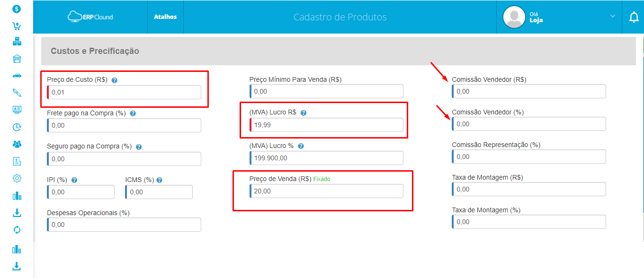Show help for Frete pago na Compra
This screenshot has height=278, width=644.
pos(133,113)
